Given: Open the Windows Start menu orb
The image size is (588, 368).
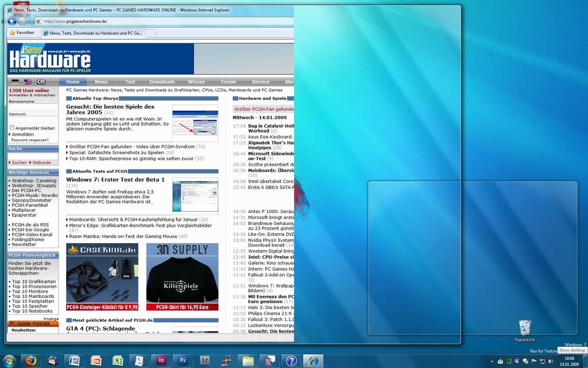Looking at the screenshot, I should 9,361.
